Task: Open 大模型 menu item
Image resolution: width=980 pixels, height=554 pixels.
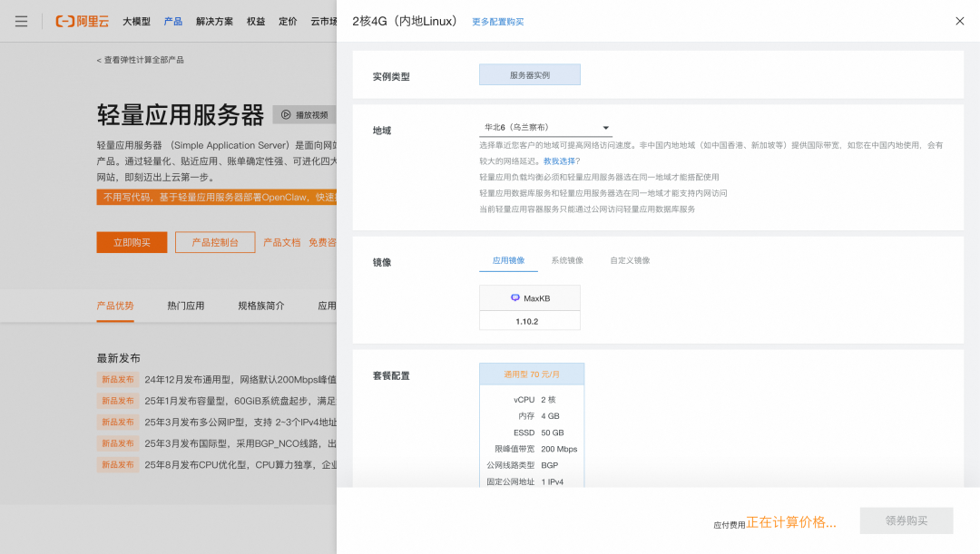Action: coord(136,21)
